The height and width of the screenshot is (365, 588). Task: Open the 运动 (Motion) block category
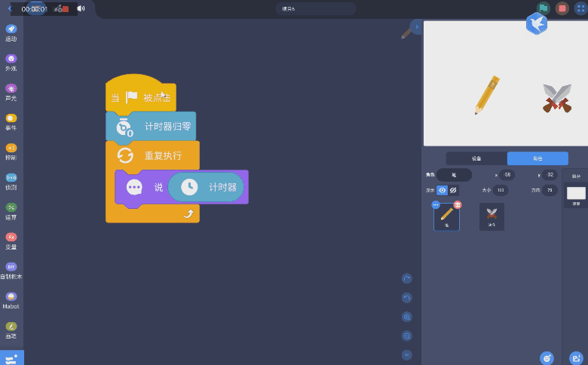pos(11,33)
